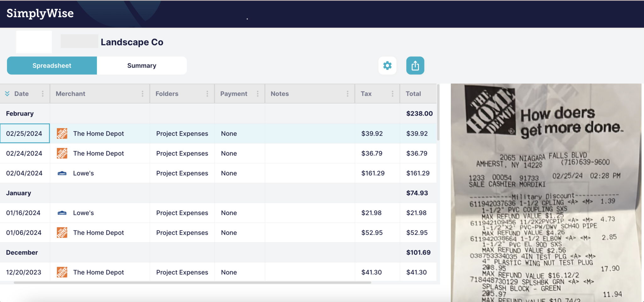Screen dimensions: 644x302
Task: Open the Notes column options menu
Action: pos(347,94)
